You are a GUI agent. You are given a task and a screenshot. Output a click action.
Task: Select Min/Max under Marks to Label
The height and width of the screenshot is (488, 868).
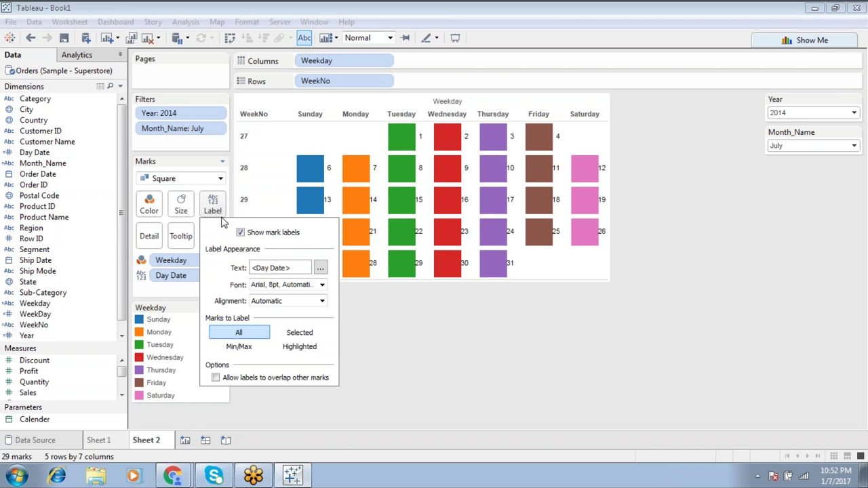coord(239,346)
